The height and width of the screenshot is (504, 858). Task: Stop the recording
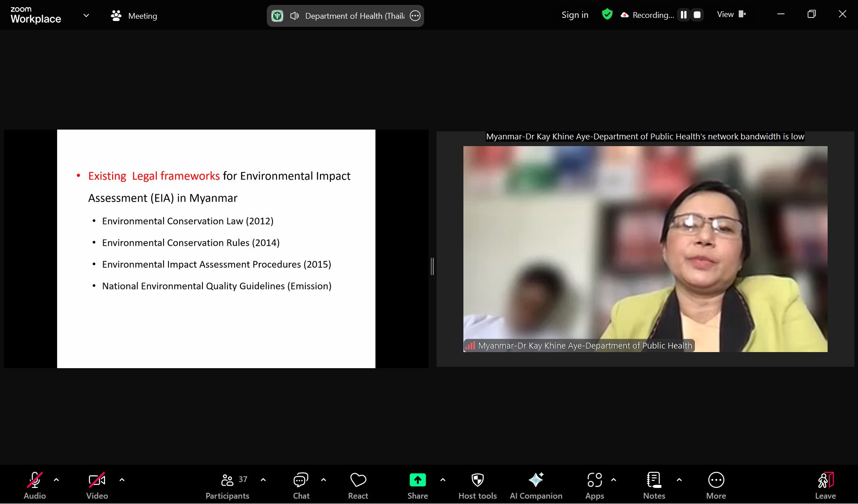point(697,15)
